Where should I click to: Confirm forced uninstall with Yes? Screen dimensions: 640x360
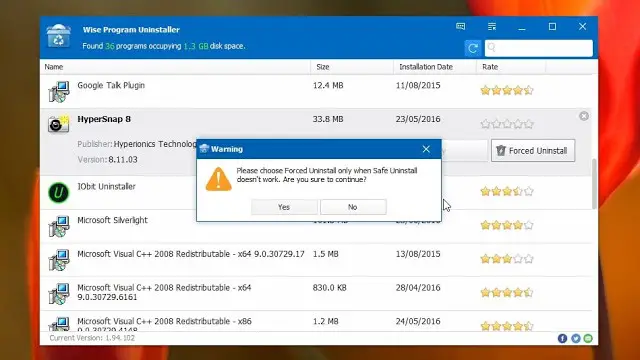tap(284, 207)
